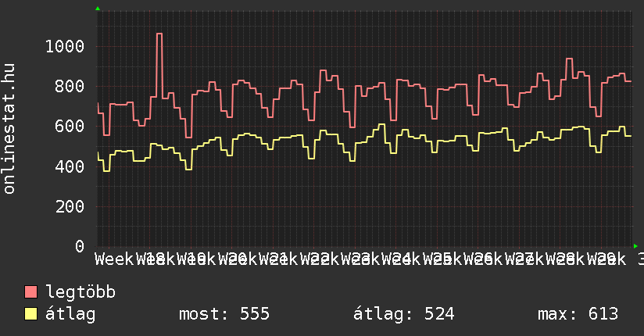Click the max: 613 statistic
The height and width of the screenshot is (336, 644).
[578, 314]
